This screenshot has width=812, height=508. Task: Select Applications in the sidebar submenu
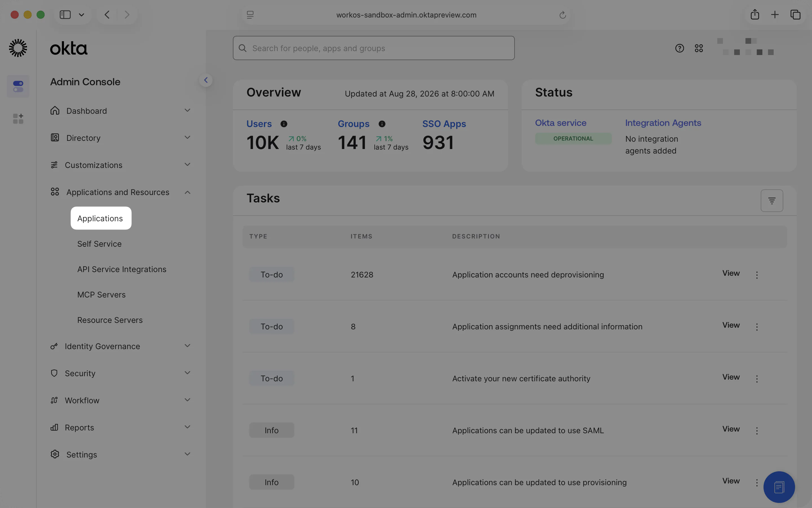click(x=101, y=218)
